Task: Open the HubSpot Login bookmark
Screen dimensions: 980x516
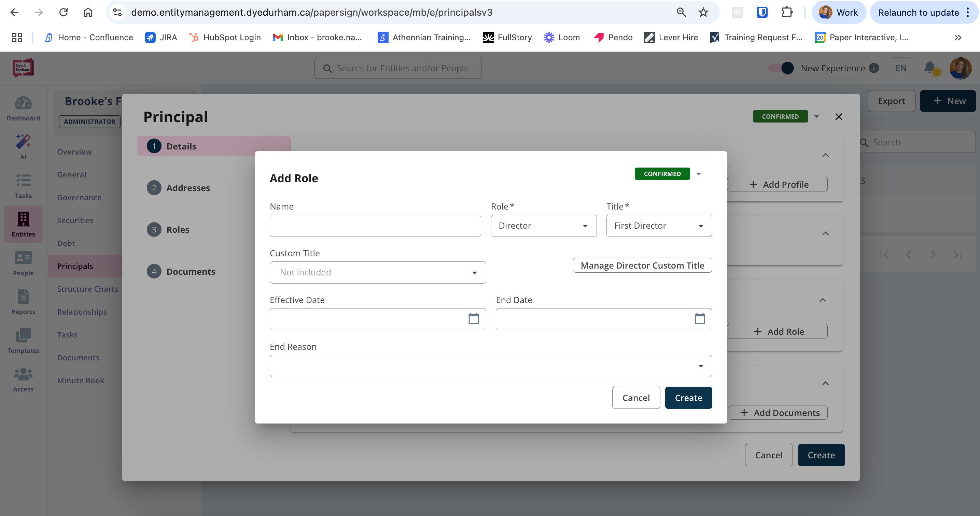Action: (x=225, y=37)
